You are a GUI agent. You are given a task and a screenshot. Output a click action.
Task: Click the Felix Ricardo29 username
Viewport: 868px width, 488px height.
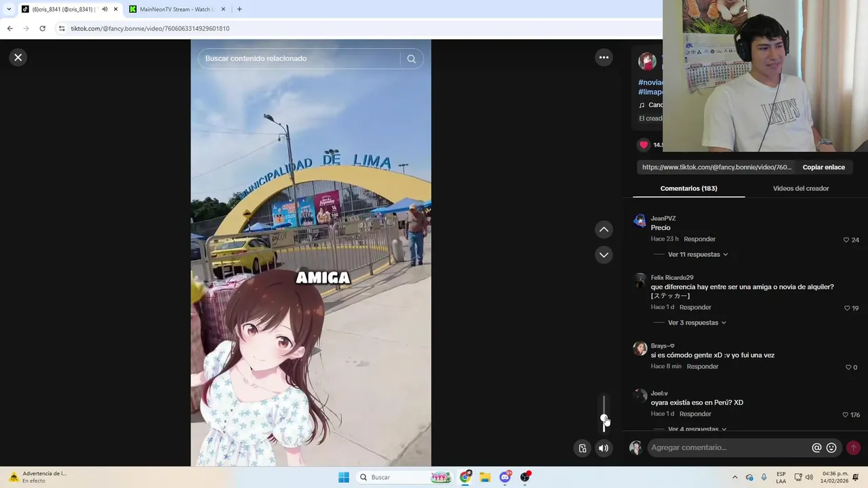pyautogui.click(x=672, y=278)
